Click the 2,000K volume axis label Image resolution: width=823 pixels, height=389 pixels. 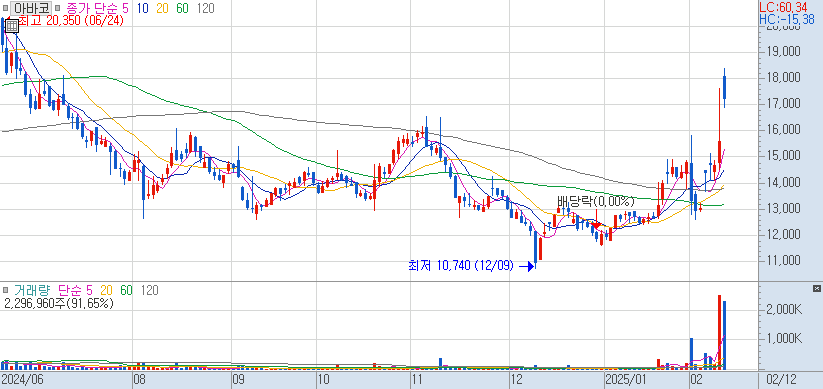click(783, 310)
